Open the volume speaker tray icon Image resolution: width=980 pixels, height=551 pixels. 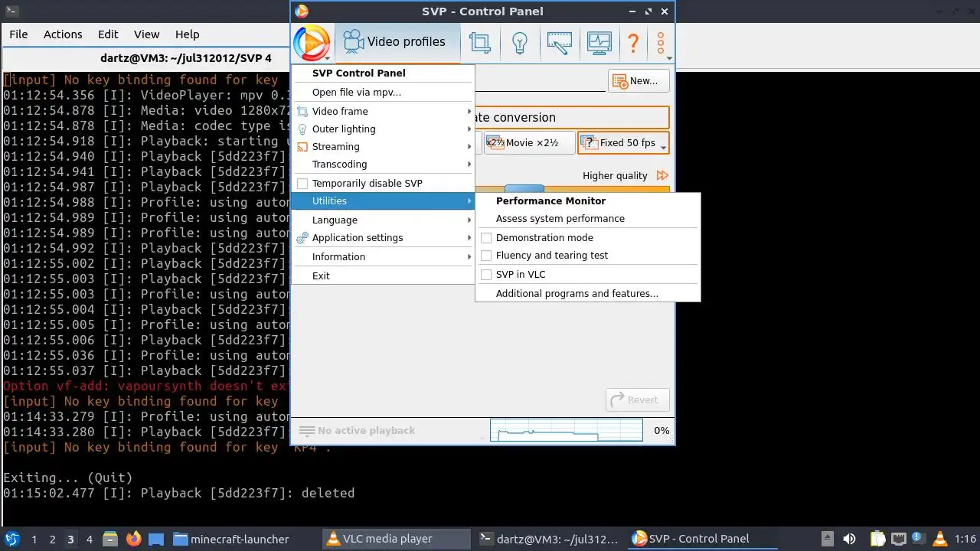849,539
